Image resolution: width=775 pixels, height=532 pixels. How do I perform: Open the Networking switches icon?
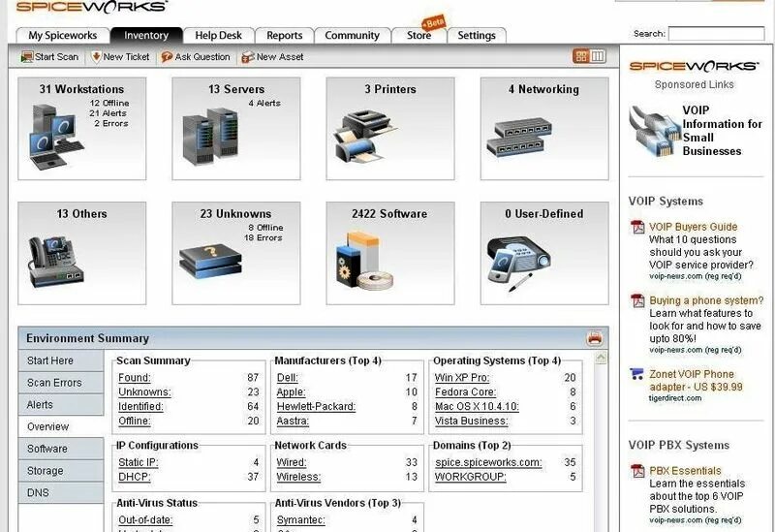(519, 138)
